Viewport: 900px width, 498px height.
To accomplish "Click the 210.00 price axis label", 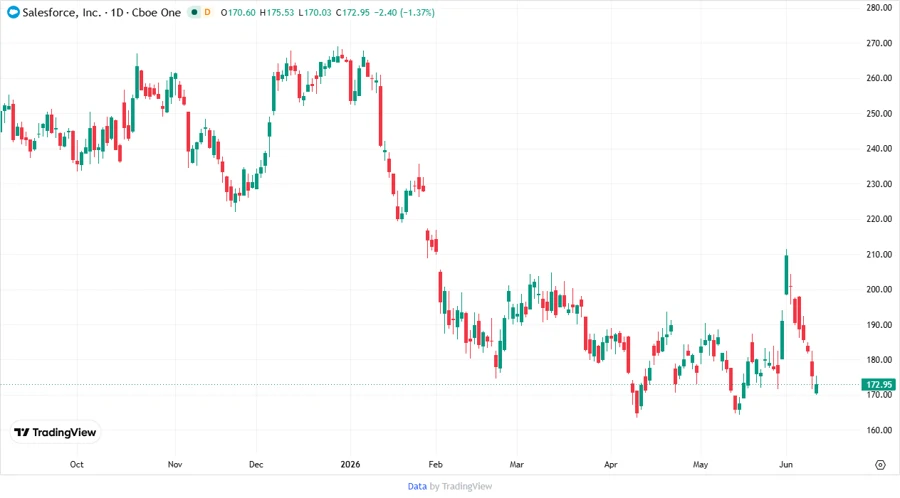I will 879,254.
